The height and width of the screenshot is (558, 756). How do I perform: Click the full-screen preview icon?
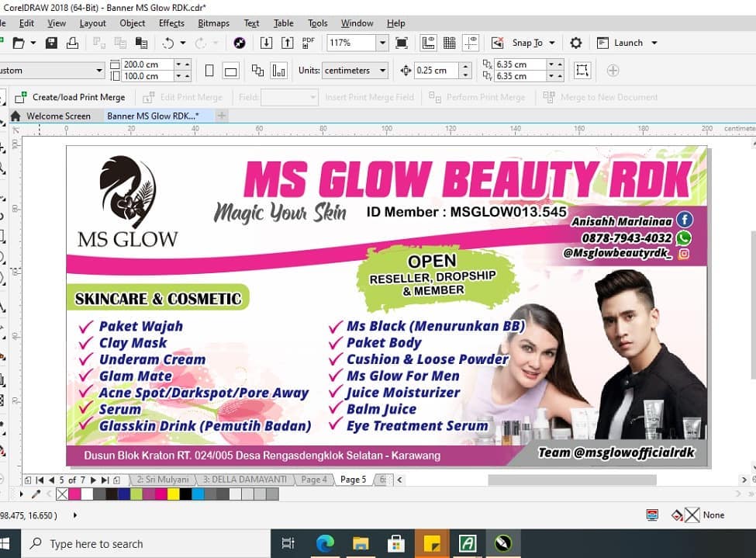coord(401,43)
